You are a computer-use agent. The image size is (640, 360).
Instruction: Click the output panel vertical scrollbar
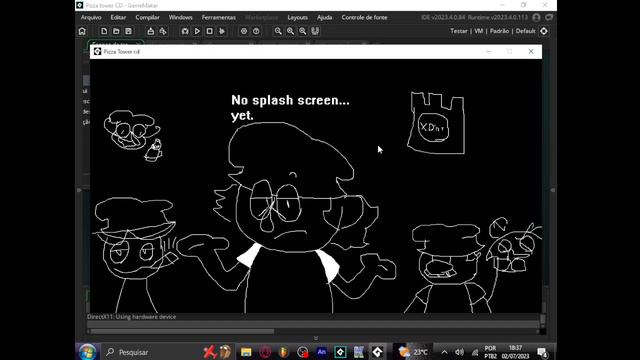542,318
